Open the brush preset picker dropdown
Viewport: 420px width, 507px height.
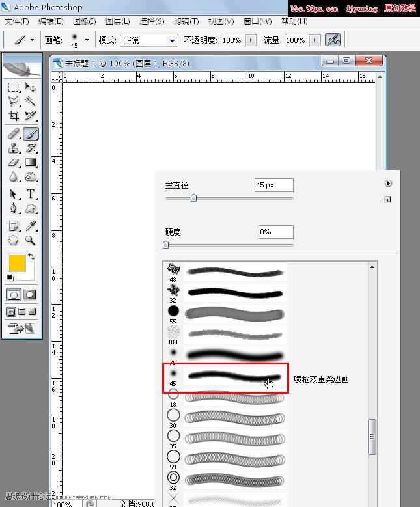(87, 40)
